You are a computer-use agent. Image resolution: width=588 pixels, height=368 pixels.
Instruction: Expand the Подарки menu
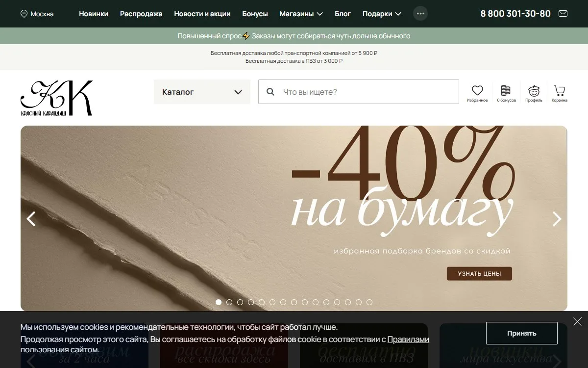(x=382, y=14)
